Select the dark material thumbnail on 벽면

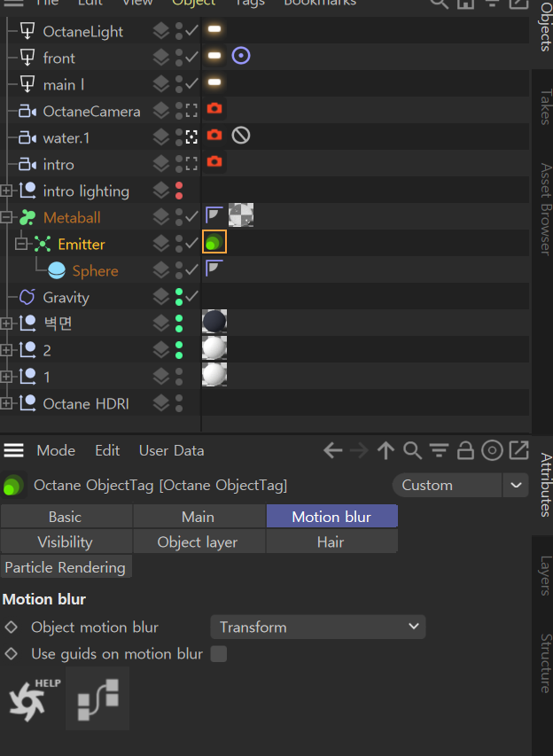click(214, 322)
